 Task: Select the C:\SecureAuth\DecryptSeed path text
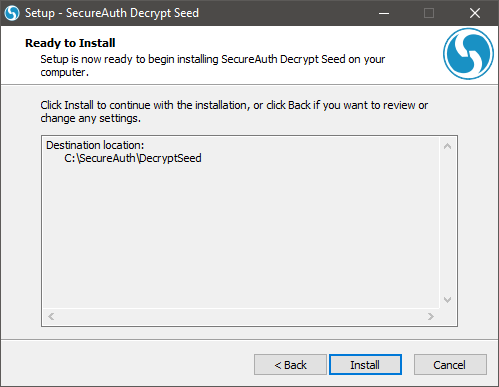click(133, 158)
